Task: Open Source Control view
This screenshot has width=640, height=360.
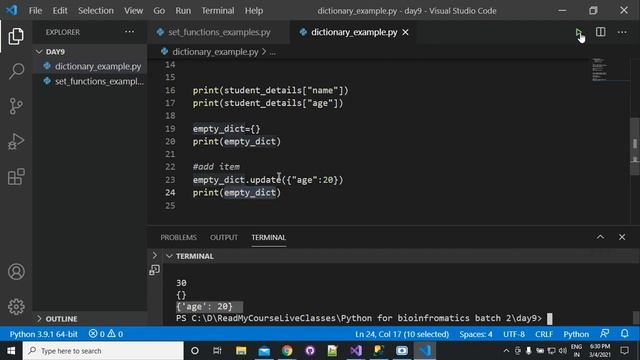Action: click(16, 106)
